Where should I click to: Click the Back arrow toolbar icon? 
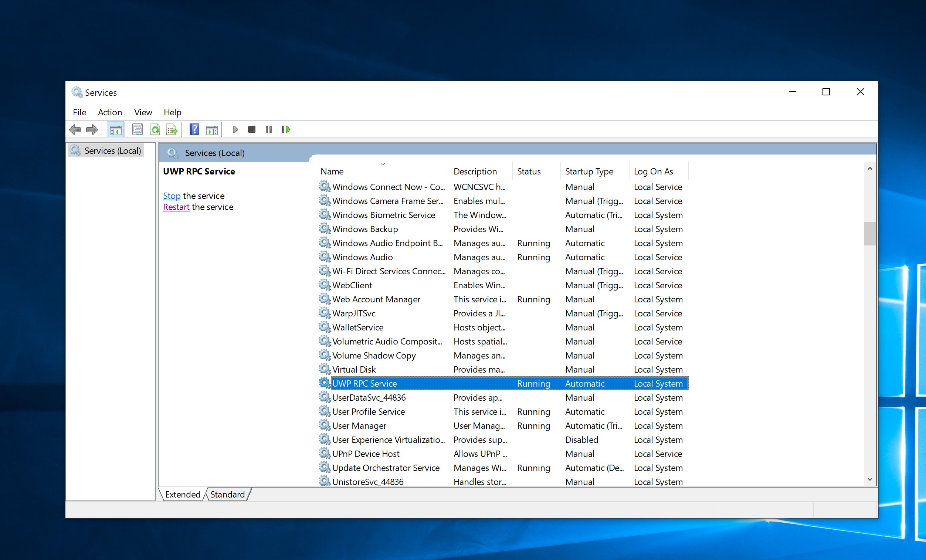(x=75, y=130)
